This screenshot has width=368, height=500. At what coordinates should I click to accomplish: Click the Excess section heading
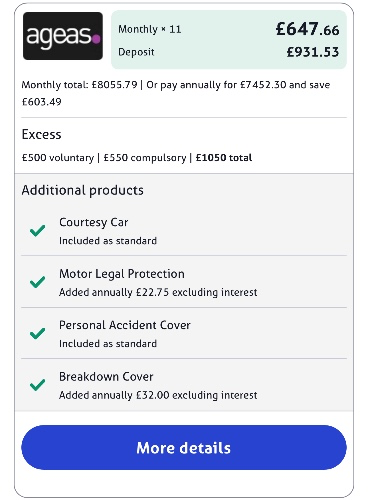click(x=42, y=134)
